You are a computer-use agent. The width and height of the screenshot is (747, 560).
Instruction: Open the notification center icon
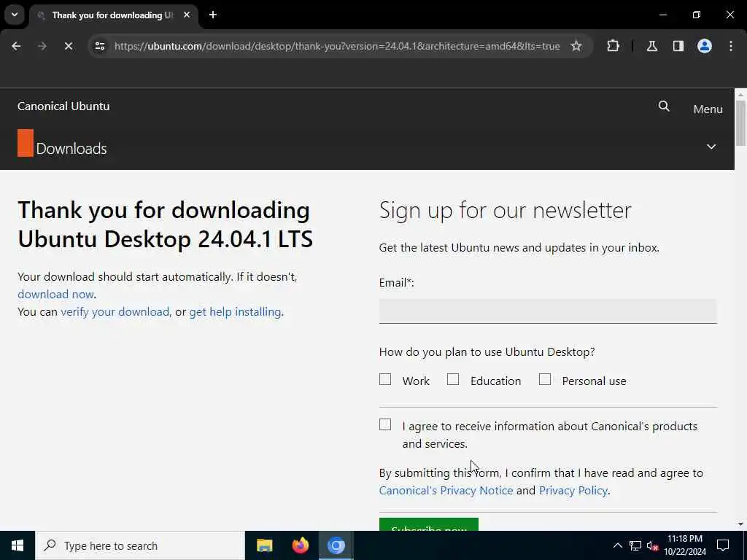coord(723,545)
